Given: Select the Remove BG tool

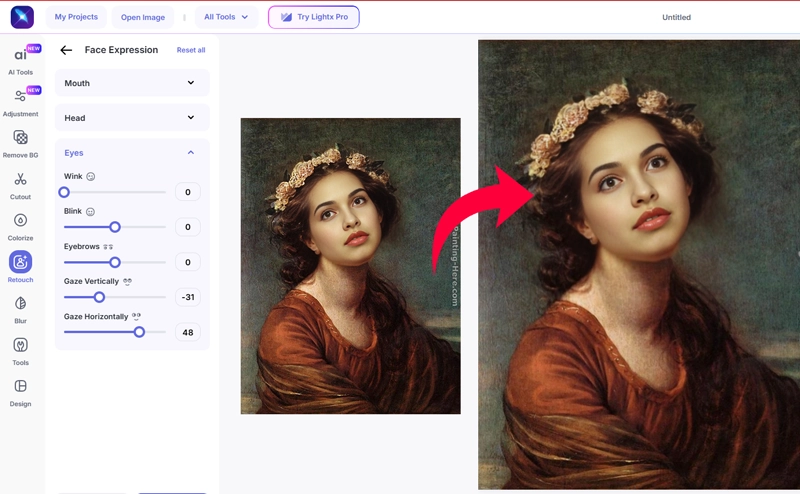Looking at the screenshot, I should click(x=20, y=143).
